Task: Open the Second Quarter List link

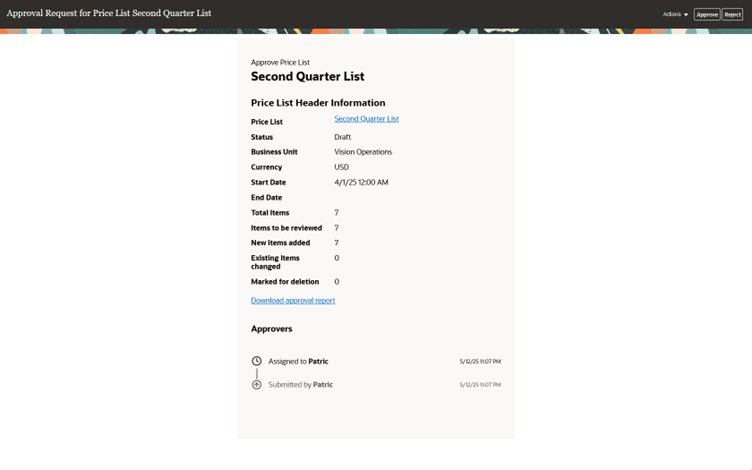Action: 366,119
